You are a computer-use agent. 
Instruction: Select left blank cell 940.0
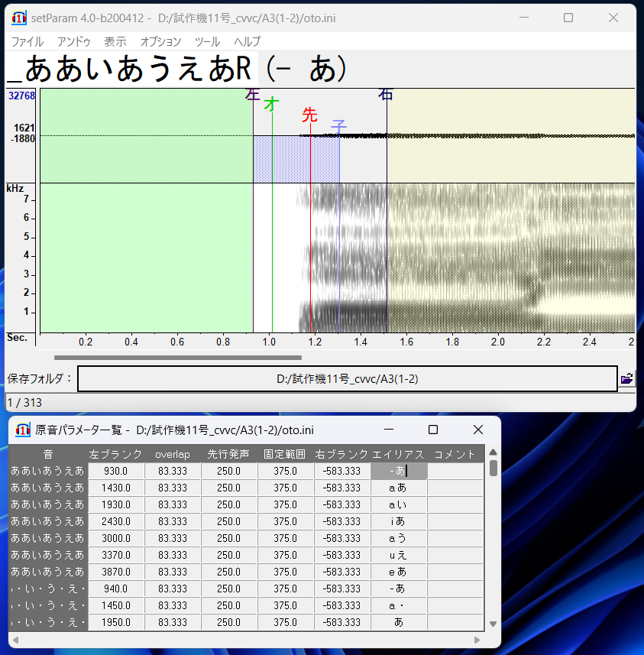pos(116,589)
